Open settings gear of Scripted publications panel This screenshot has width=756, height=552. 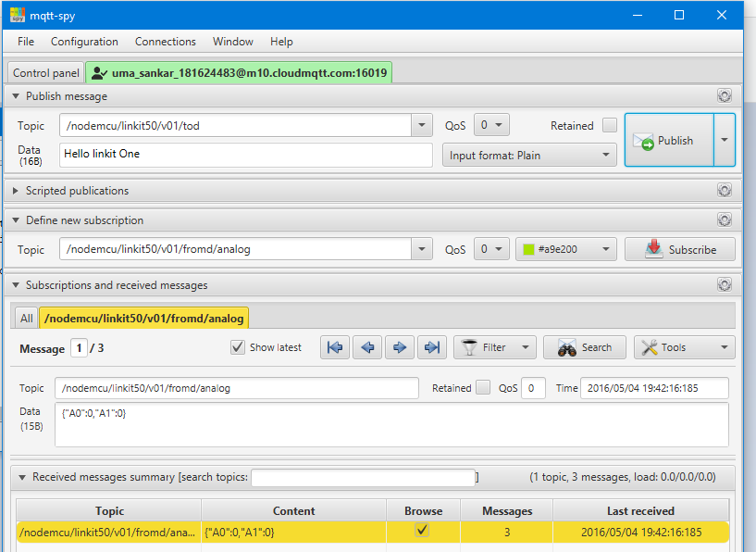725,190
